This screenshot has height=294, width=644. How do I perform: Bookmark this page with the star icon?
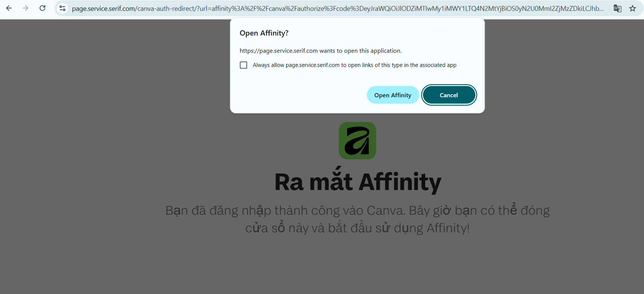pyautogui.click(x=632, y=8)
